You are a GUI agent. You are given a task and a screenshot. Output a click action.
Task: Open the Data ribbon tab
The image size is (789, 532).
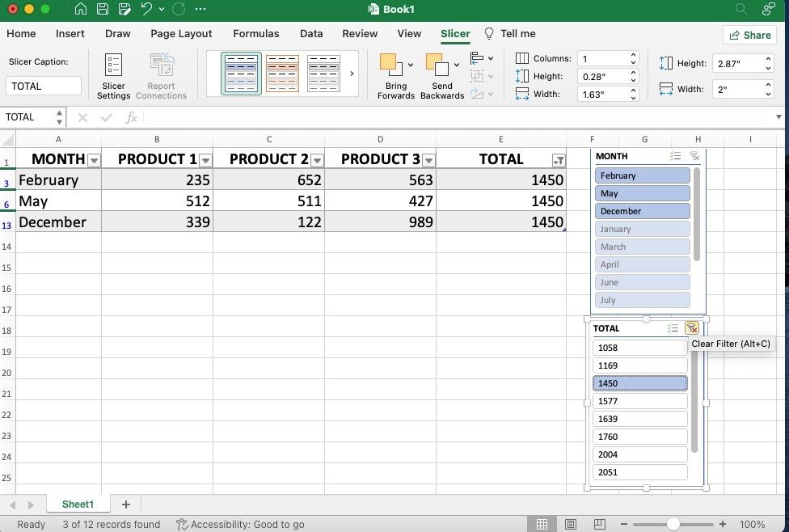tap(311, 34)
